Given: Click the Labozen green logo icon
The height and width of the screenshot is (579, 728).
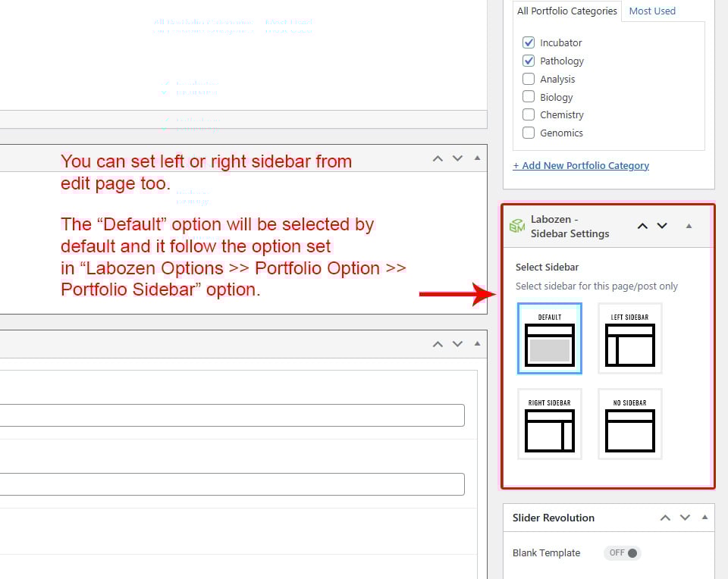Looking at the screenshot, I should 517,226.
